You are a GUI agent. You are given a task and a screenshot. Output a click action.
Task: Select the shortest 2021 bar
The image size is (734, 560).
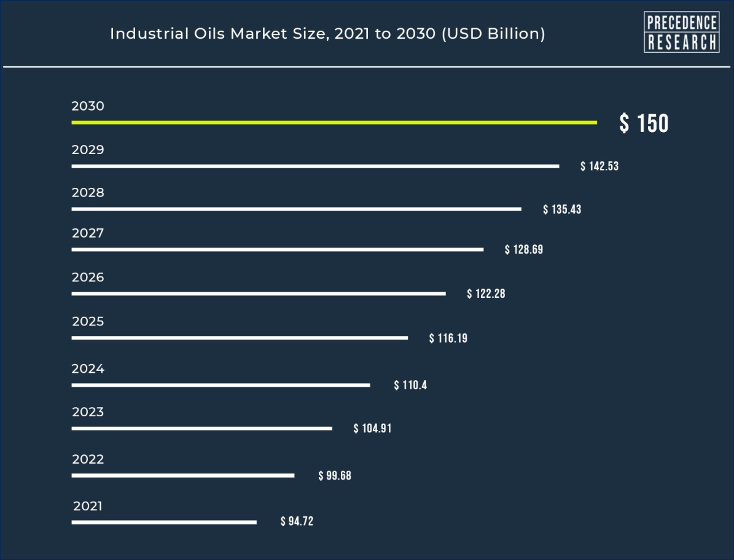click(x=164, y=521)
